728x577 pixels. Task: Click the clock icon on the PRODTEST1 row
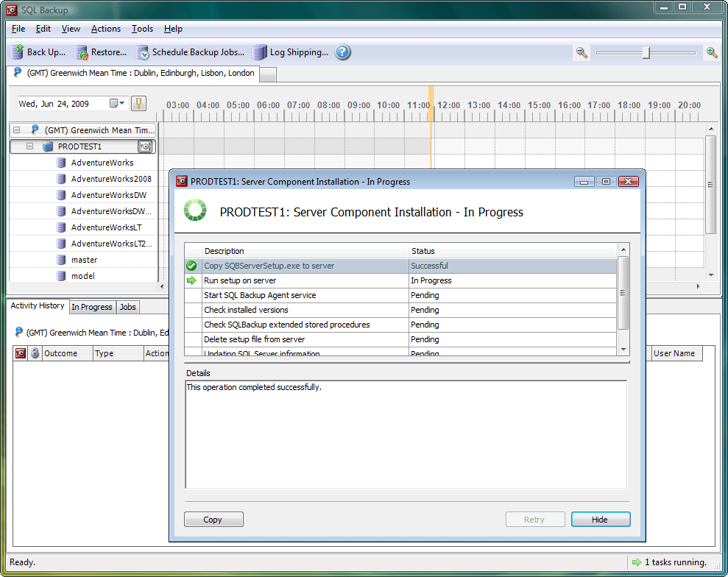click(x=145, y=146)
